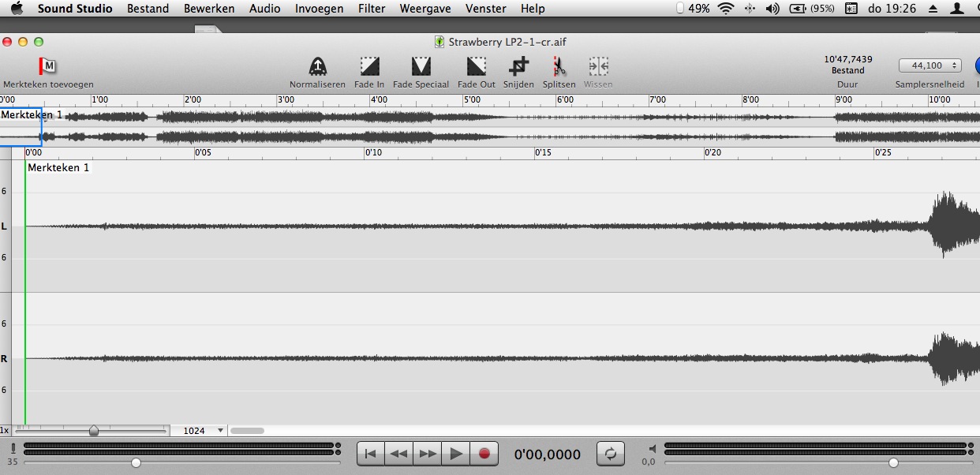The image size is (980, 475).
Task: Click the Splitsen scissors icon
Action: coord(559,66)
